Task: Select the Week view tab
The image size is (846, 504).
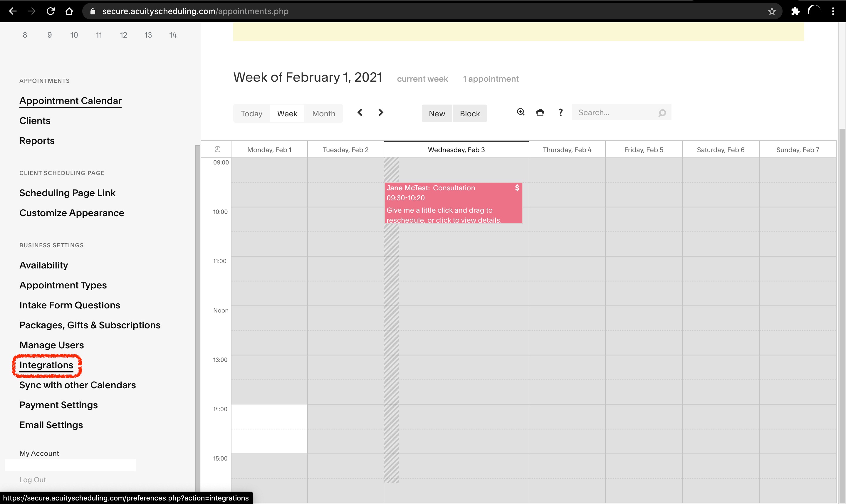Action: 287,113
